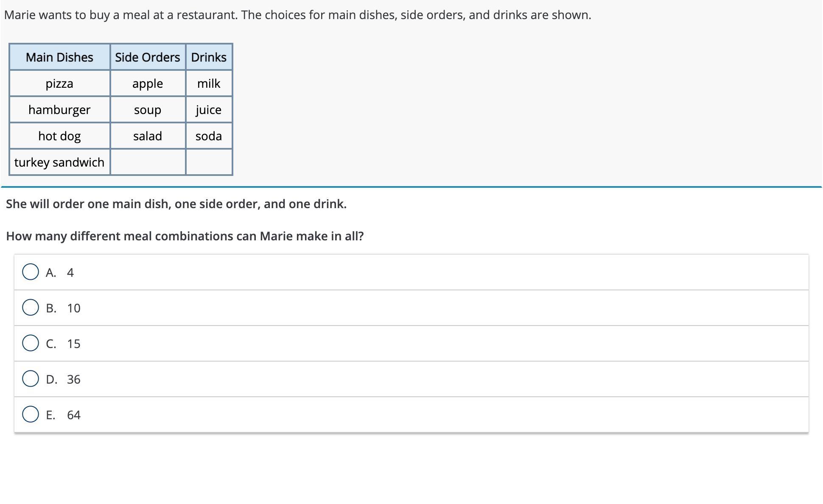This screenshot has width=823, height=504.
Task: Click the hamburger table cell
Action: pos(59,109)
